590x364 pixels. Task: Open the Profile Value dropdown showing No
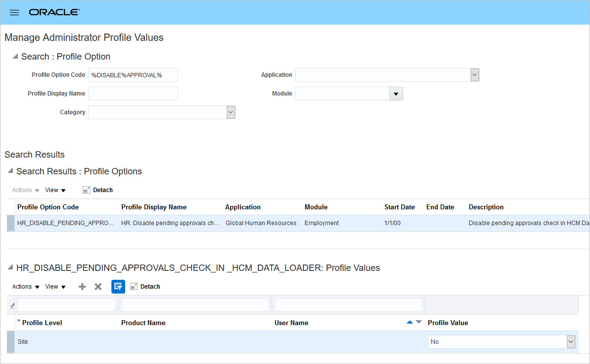[571, 342]
